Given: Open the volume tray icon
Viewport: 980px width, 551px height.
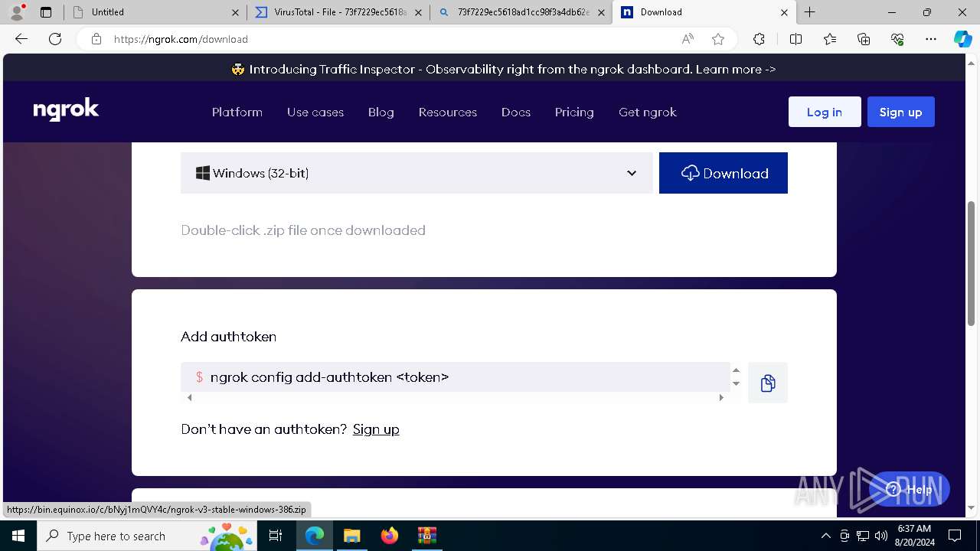Looking at the screenshot, I should pyautogui.click(x=880, y=536).
